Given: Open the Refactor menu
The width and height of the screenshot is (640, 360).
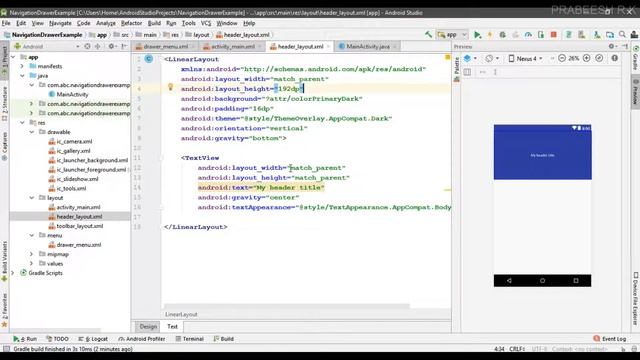Looking at the screenshot, I should point(131,23).
